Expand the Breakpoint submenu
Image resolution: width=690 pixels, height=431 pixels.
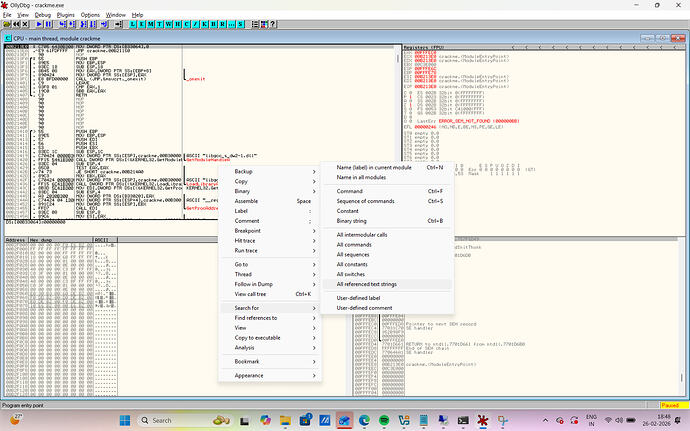point(270,231)
